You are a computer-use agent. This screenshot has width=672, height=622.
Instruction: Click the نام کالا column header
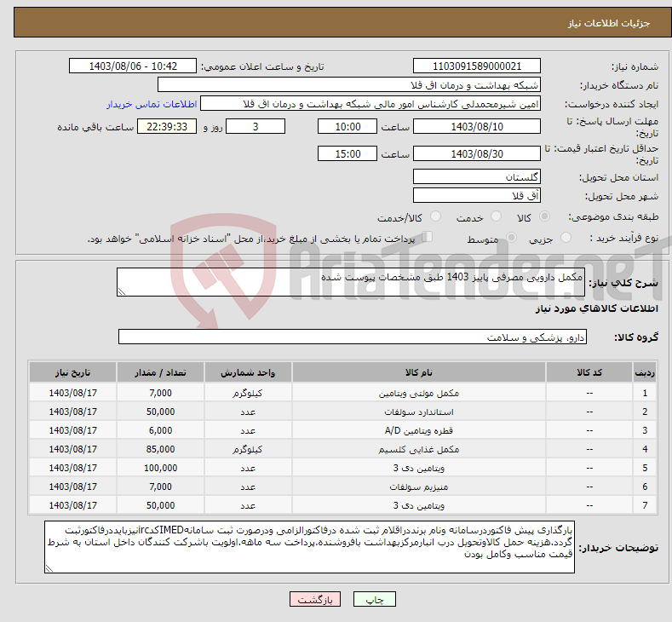click(419, 372)
